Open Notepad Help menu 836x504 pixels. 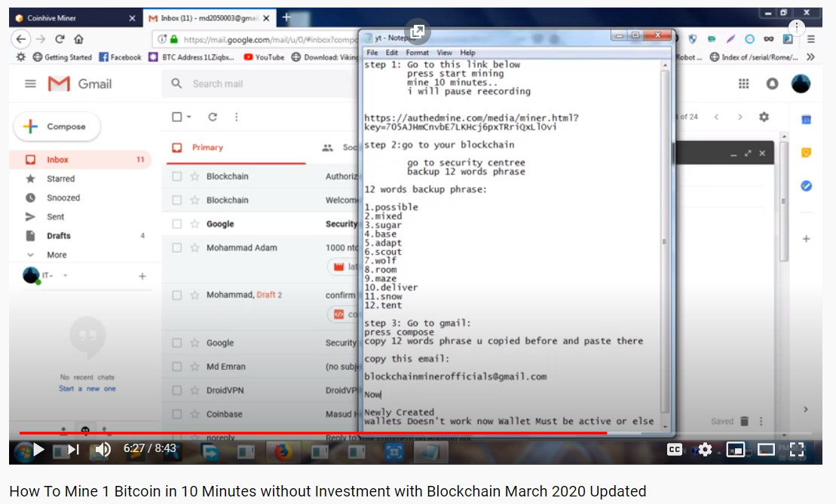tap(467, 53)
